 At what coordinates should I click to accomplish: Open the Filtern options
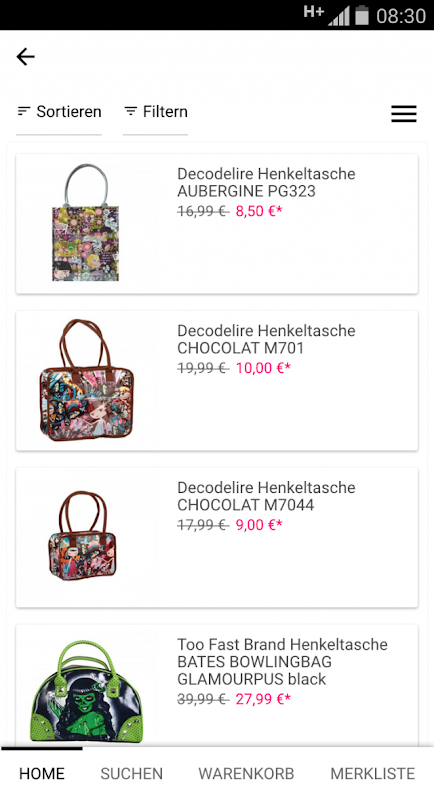coord(156,112)
